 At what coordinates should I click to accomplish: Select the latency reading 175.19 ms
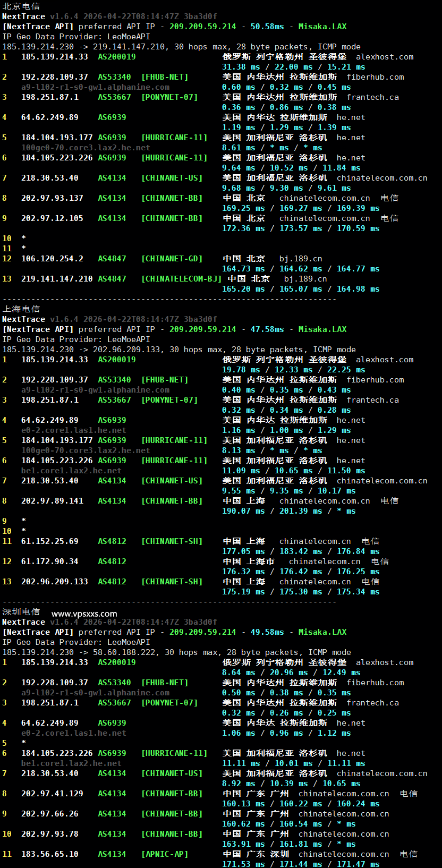coord(243,592)
